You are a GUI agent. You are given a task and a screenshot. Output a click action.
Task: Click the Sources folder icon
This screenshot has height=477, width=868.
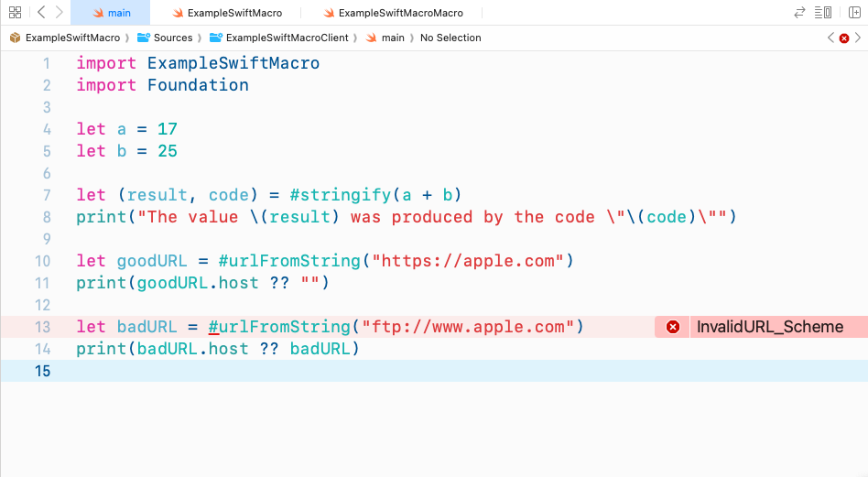(144, 38)
